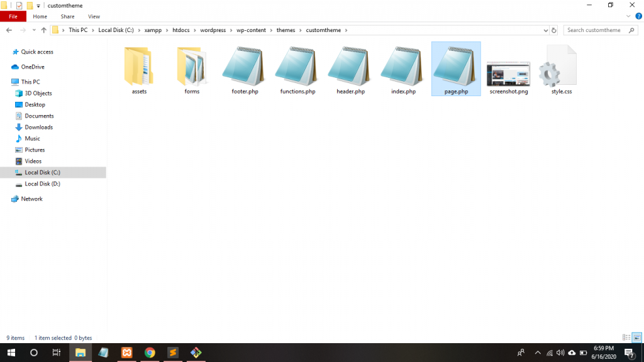
Task: Open the address bar history dropdown
Action: 545,30
